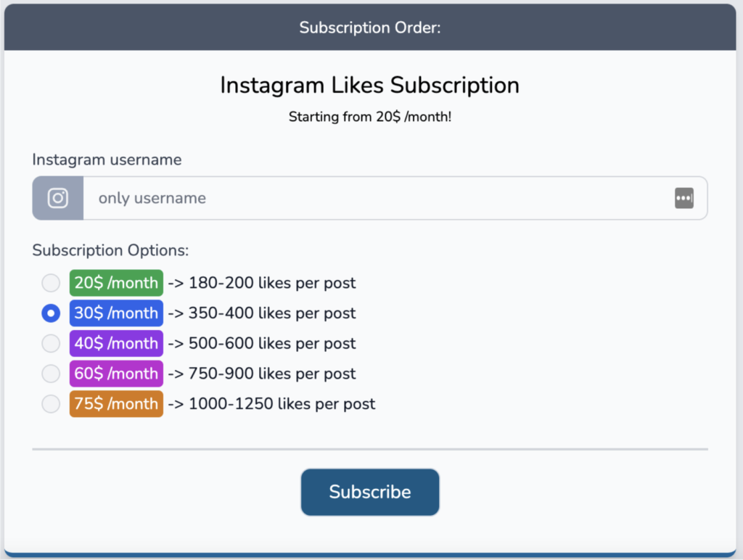Deselect the 30$ per month radio button
The image size is (743, 560).
(51, 313)
